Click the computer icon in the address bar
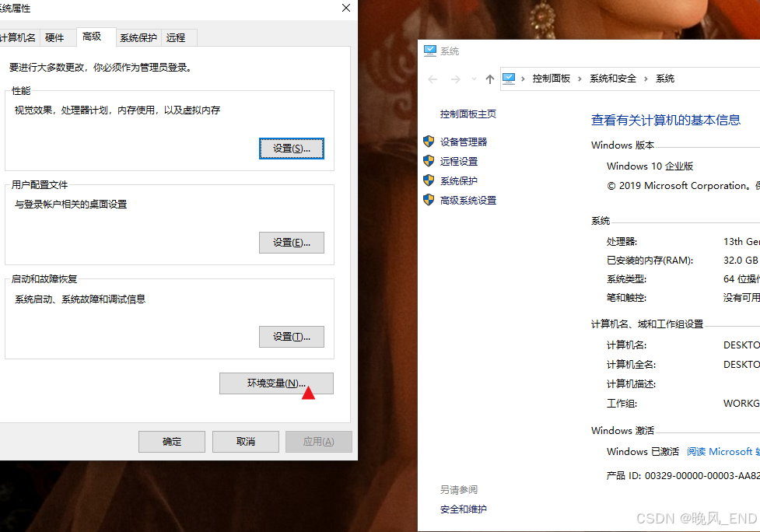This screenshot has width=760, height=532. pyautogui.click(x=509, y=79)
